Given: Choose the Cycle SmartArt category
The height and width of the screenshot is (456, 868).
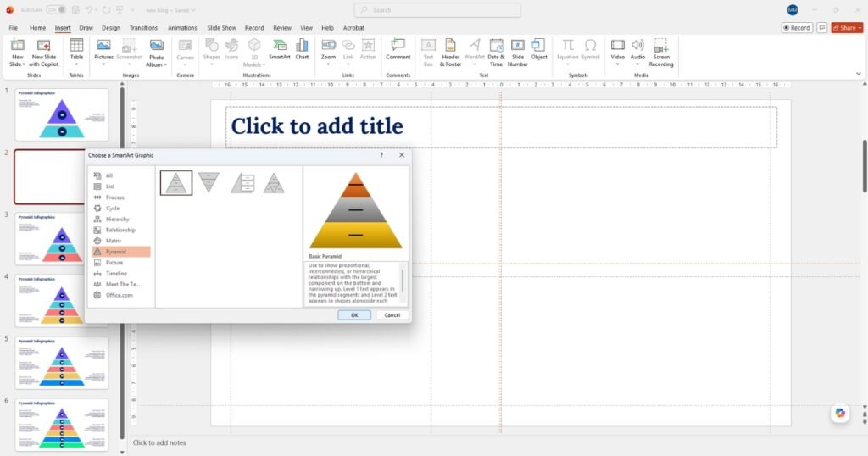Looking at the screenshot, I should (114, 208).
